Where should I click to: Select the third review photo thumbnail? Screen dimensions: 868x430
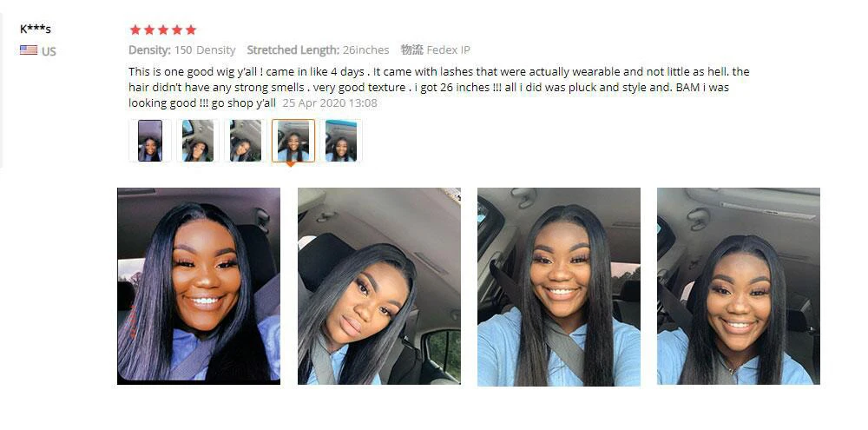click(246, 141)
